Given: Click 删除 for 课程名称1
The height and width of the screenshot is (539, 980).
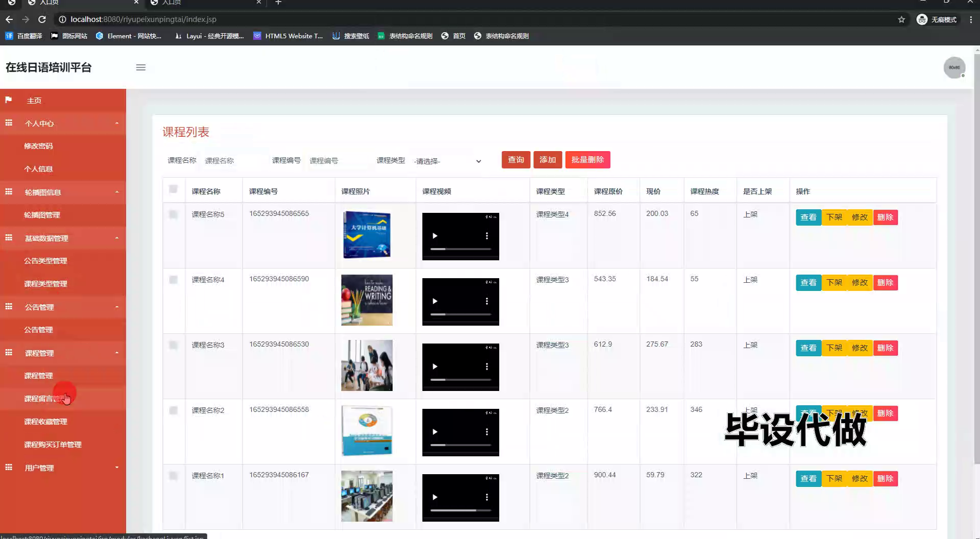Looking at the screenshot, I should click(x=886, y=479).
